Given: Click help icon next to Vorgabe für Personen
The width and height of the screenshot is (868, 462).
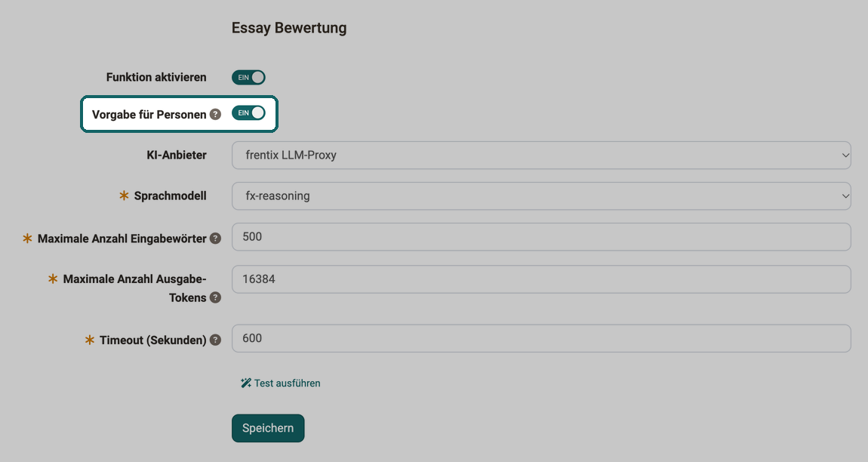Looking at the screenshot, I should 215,115.
